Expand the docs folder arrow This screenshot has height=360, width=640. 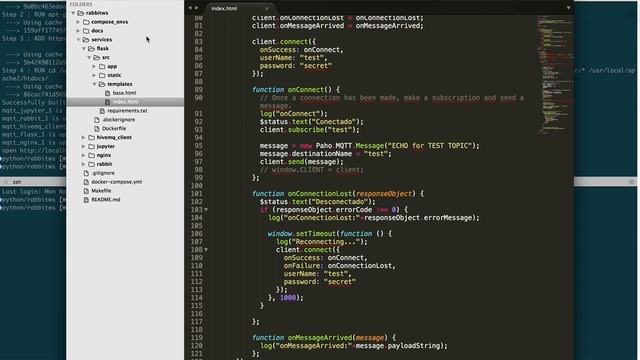(78, 31)
